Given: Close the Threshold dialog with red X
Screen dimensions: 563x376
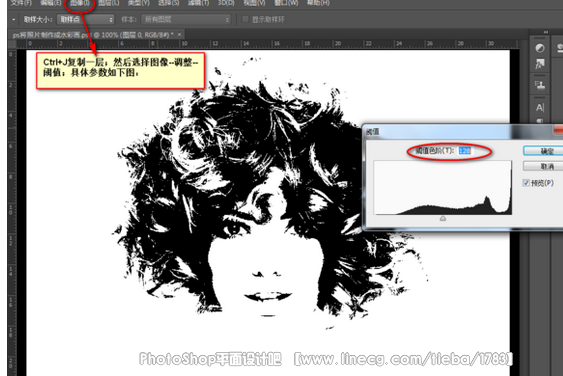Looking at the screenshot, I should 559,130.
